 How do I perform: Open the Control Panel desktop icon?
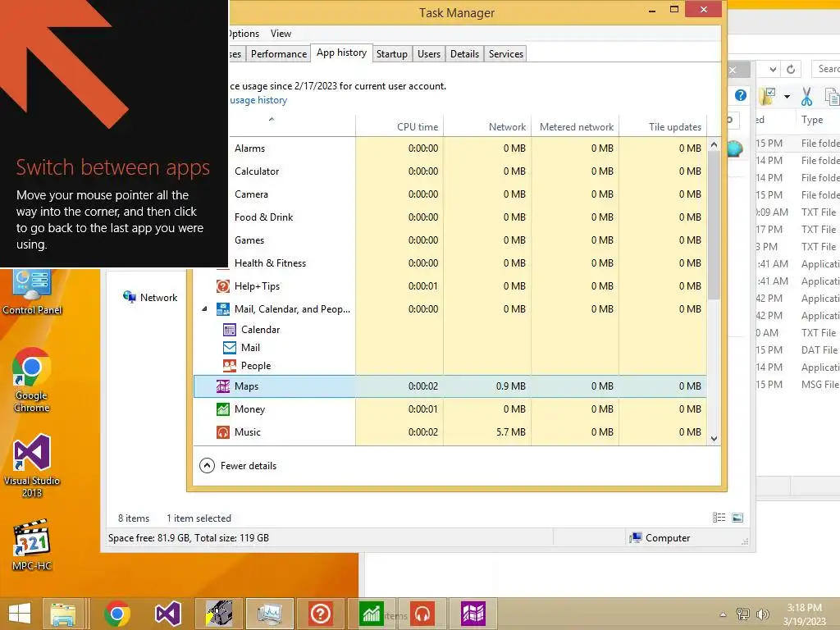click(x=32, y=292)
